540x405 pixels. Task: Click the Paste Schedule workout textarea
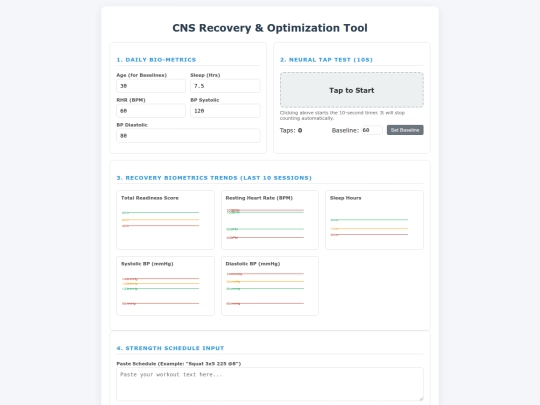point(270,384)
